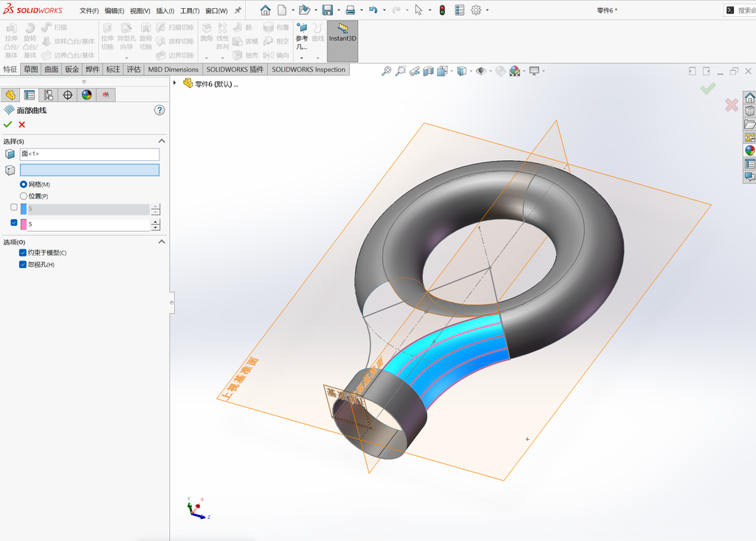The width and height of the screenshot is (756, 541).
Task: Open the Save dropdown arrow
Action: [x=338, y=10]
